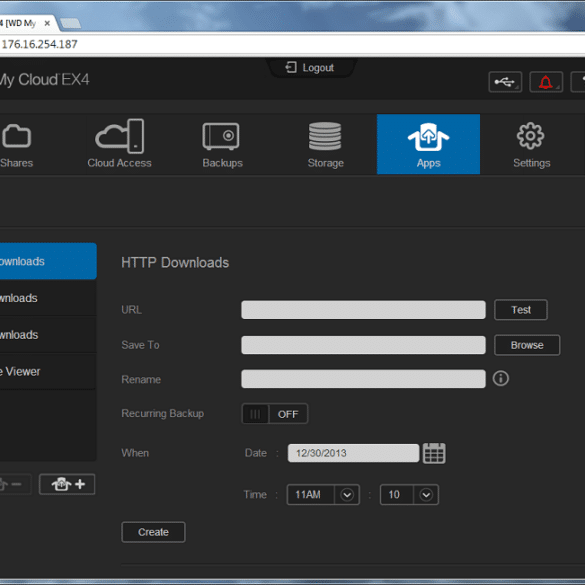Open the Settings gear section
The width and height of the screenshot is (585, 585).
[531, 145]
